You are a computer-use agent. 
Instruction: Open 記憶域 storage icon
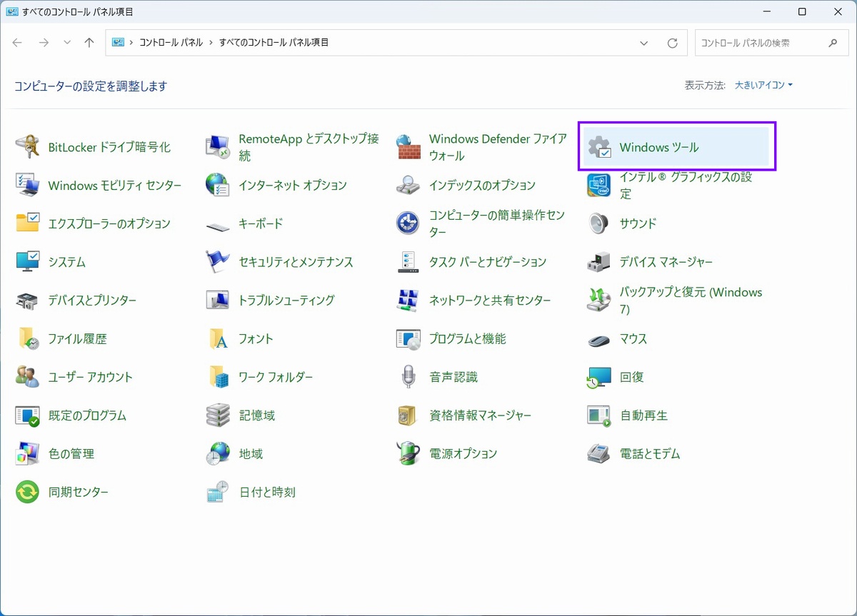click(x=218, y=415)
